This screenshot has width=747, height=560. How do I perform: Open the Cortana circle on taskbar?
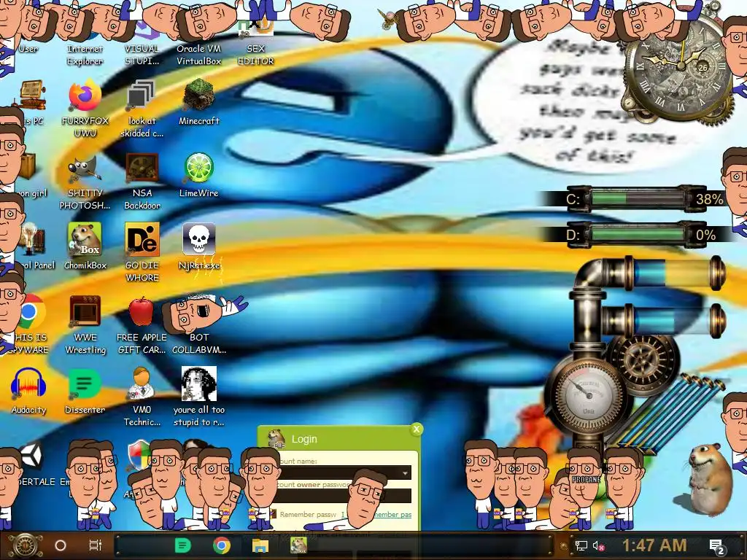click(61, 545)
